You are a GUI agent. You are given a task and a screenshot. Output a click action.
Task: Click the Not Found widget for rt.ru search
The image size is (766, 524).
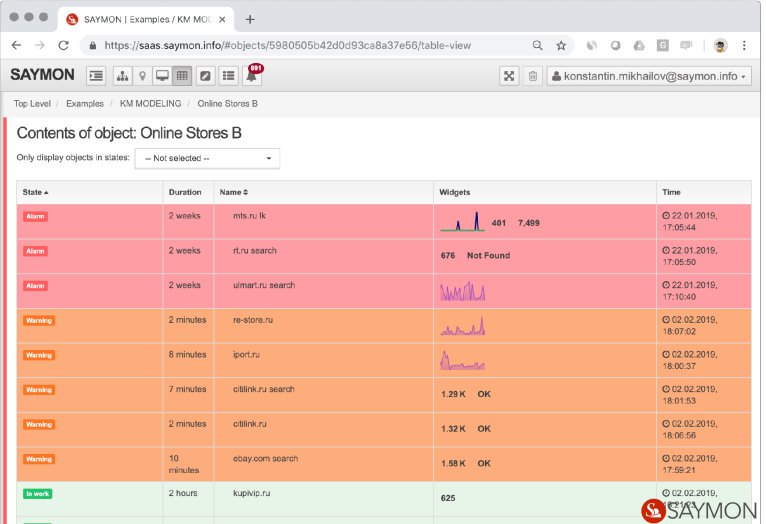point(488,255)
